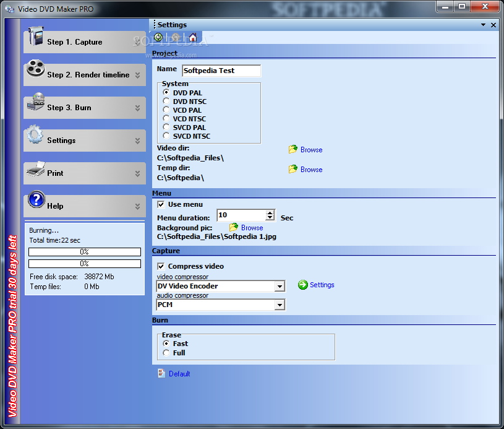
Task: Open the Settings sidebar panel
Action: (85, 141)
